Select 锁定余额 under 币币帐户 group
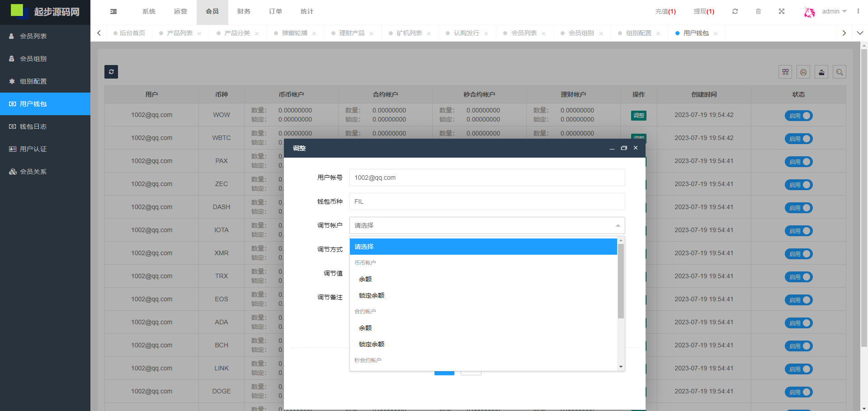 pos(372,295)
